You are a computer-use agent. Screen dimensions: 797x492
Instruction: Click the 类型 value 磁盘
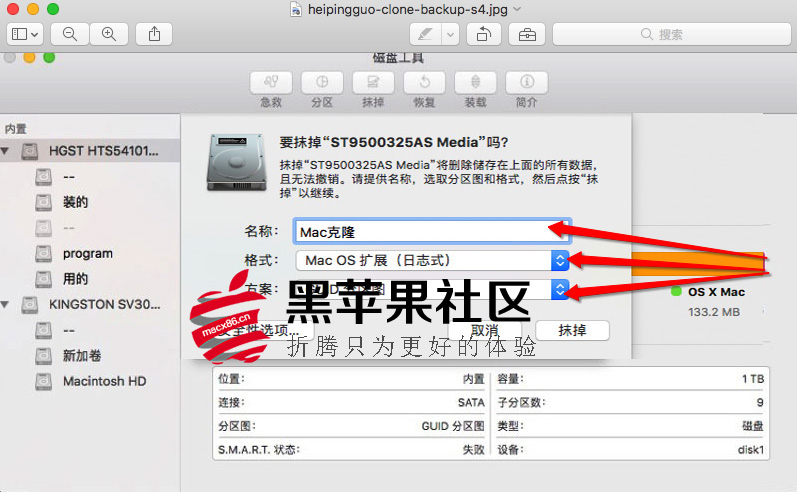[753, 426]
